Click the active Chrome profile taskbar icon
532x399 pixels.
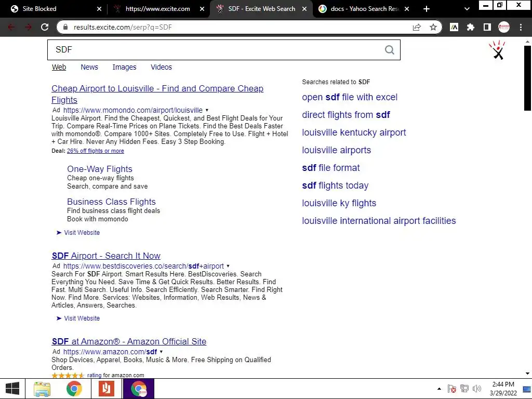tap(138, 389)
